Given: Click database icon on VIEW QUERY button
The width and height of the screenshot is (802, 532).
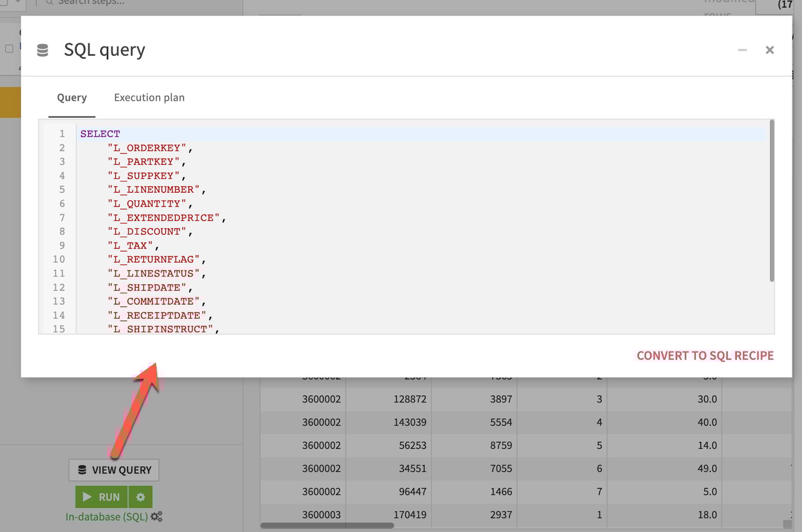Looking at the screenshot, I should [82, 470].
